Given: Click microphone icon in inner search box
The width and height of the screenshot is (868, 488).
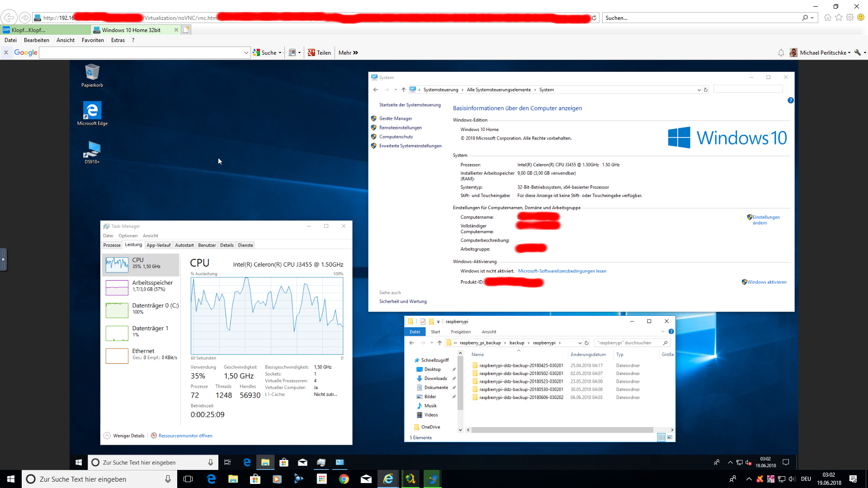Looking at the screenshot, I should [x=210, y=462].
